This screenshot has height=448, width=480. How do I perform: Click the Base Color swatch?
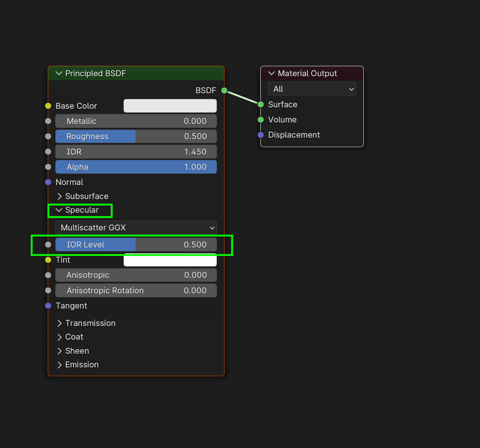coord(170,106)
